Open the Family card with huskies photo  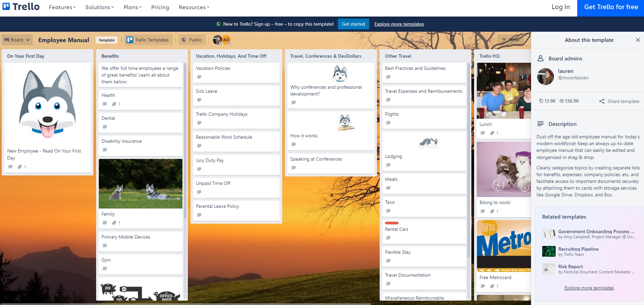141,194
